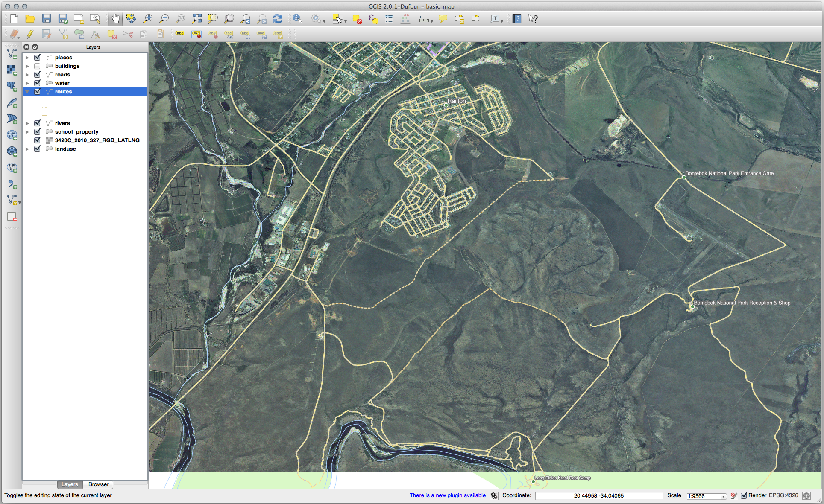Toggle the Render checkbox in status bar

click(x=744, y=495)
